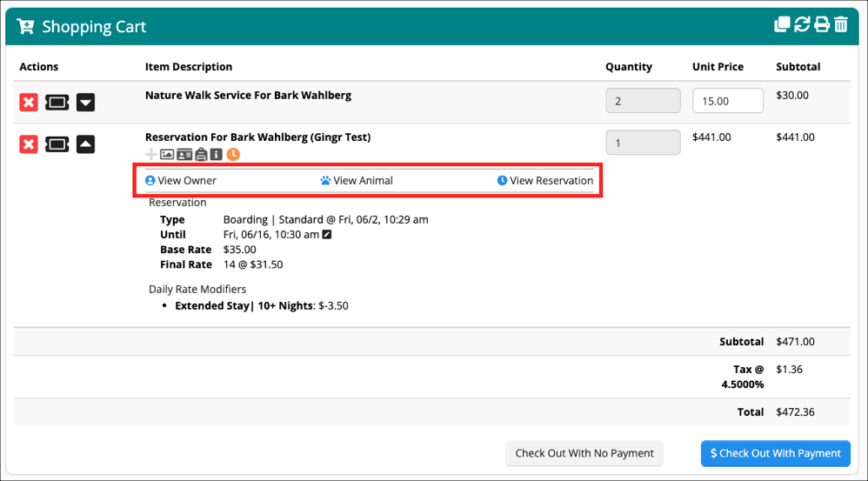Click the coupon icon for the Reservation row
Image resolution: width=868 pixels, height=481 pixels.
click(x=57, y=144)
